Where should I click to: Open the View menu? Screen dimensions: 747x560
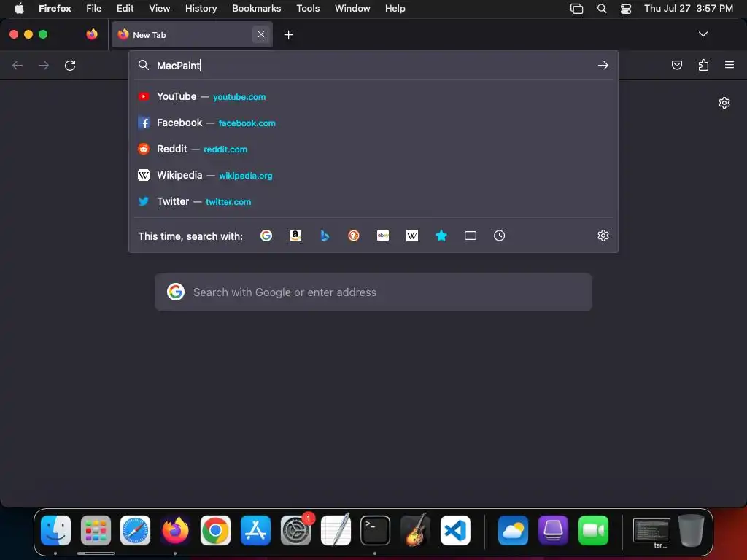pyautogui.click(x=159, y=8)
